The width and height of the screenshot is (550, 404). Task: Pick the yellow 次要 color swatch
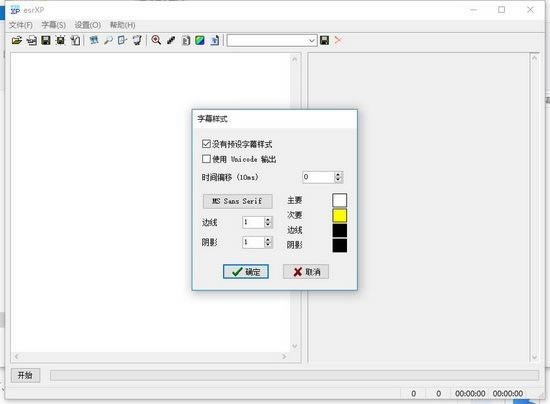pos(340,216)
